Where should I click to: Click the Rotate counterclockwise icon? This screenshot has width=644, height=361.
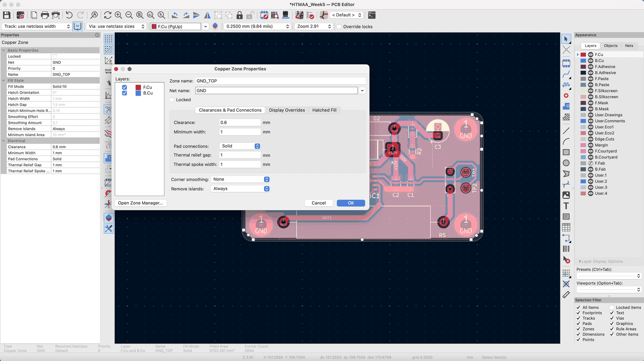click(x=175, y=15)
